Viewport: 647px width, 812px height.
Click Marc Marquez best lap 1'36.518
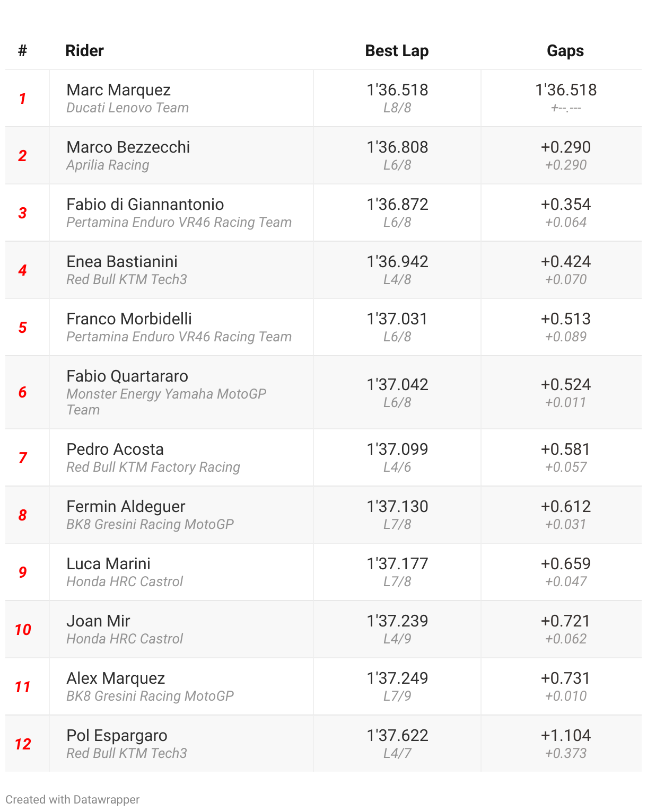[397, 90]
